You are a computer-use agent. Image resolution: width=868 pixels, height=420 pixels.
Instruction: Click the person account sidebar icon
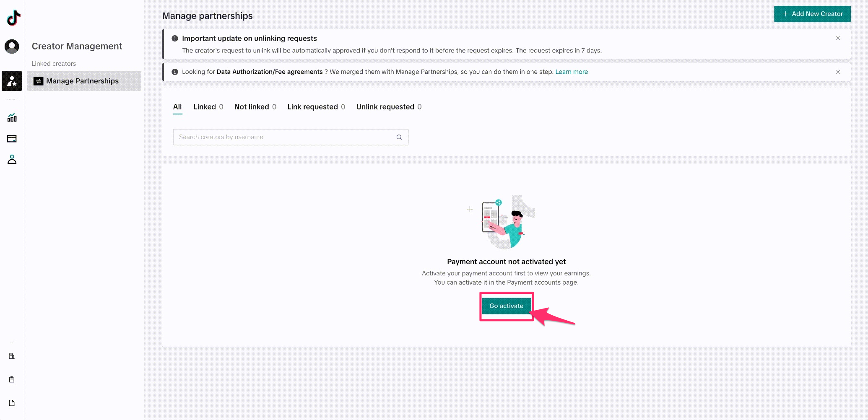(x=12, y=160)
